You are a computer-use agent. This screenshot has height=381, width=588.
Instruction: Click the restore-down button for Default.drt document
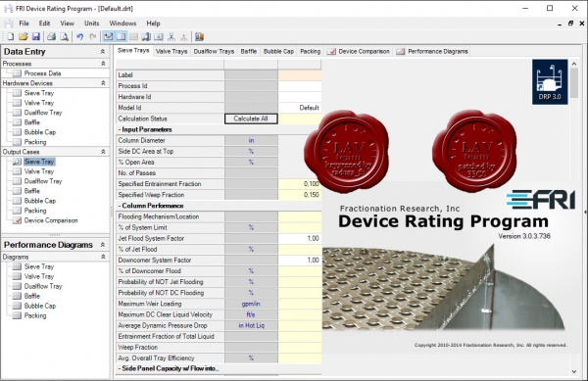[570, 24]
